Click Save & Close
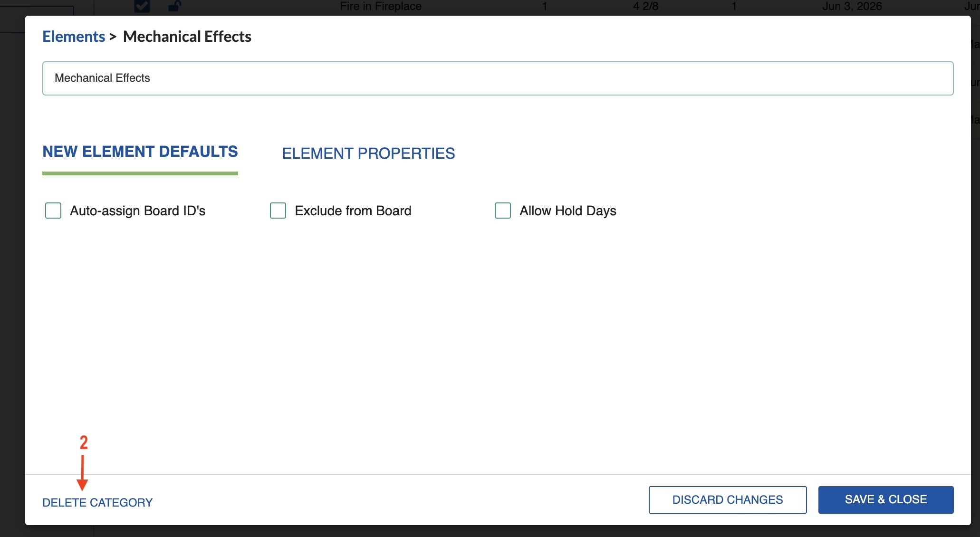The height and width of the screenshot is (537, 980). click(x=885, y=499)
